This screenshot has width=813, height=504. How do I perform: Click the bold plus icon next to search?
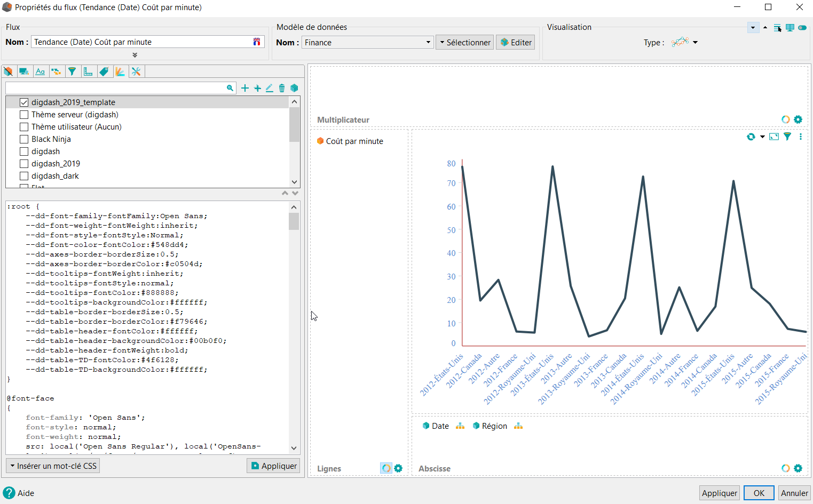point(257,88)
